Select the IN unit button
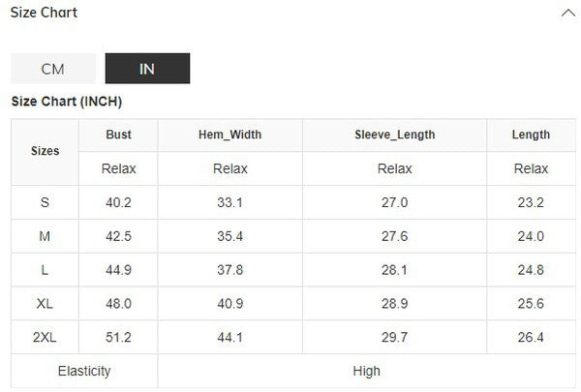 click(x=147, y=69)
